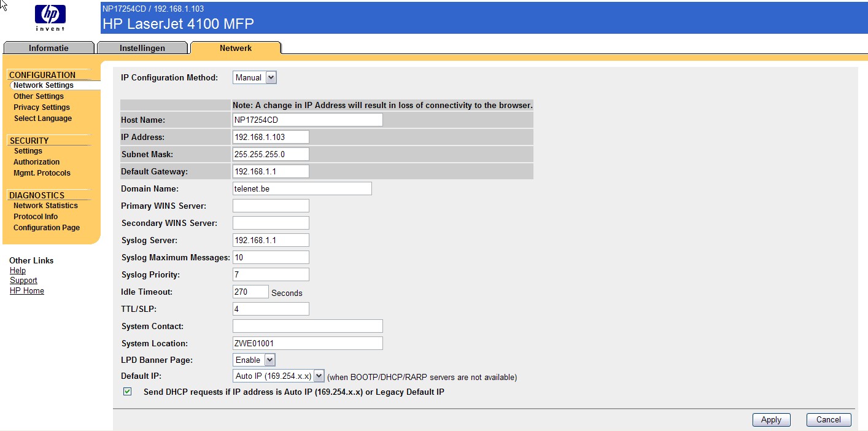This screenshot has height=431, width=868.
Task: Click the System Contact field
Action: [x=308, y=326]
